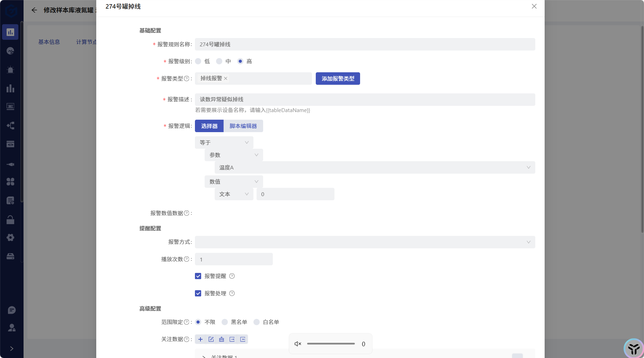Select the edit icon beside 关注数据
Viewport: 644px width, 358px height.
[211, 339]
